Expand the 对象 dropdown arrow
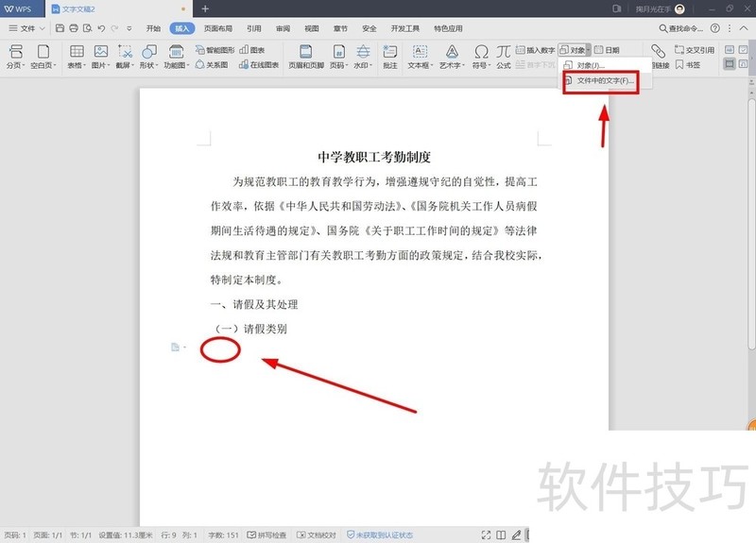756x543 pixels. [588, 50]
